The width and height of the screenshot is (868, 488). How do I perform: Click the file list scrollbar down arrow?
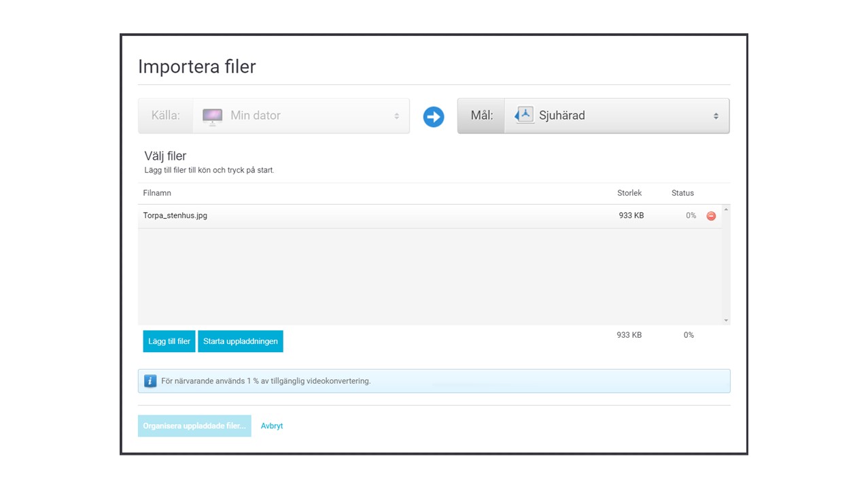[x=726, y=320]
